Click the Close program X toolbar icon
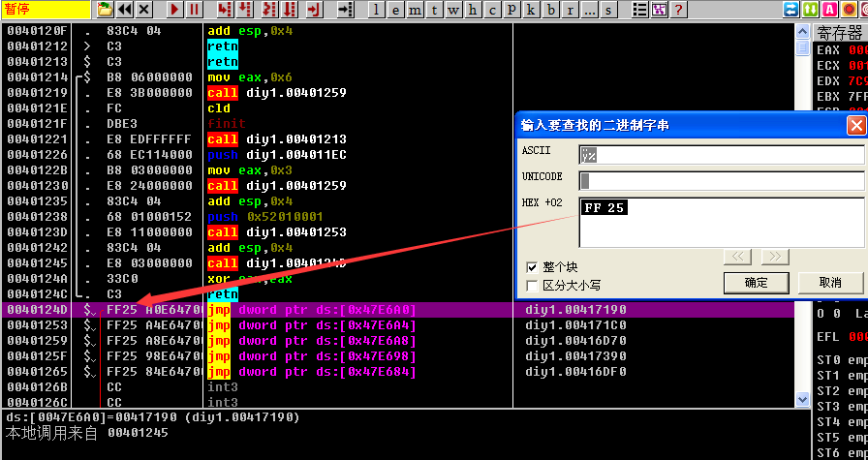Image resolution: width=868 pixels, height=460 pixels. (144, 10)
